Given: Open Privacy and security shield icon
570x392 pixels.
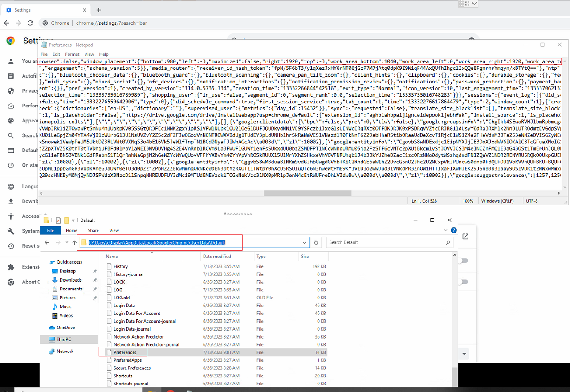Looking at the screenshot, I should tap(11, 91).
